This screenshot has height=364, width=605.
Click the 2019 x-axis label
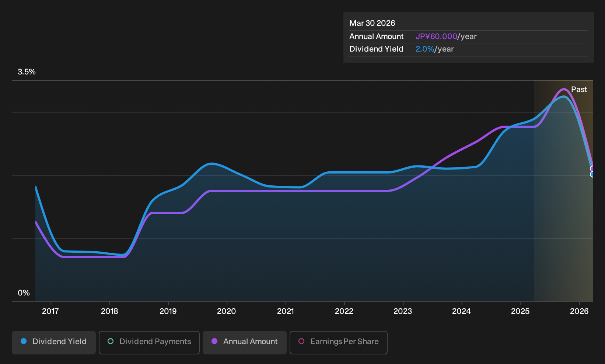[168, 311]
